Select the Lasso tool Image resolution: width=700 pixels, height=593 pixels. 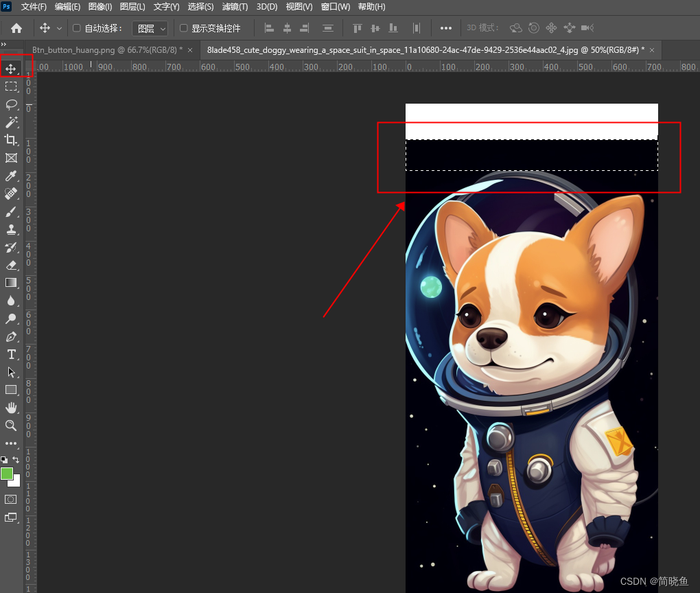[x=11, y=104]
